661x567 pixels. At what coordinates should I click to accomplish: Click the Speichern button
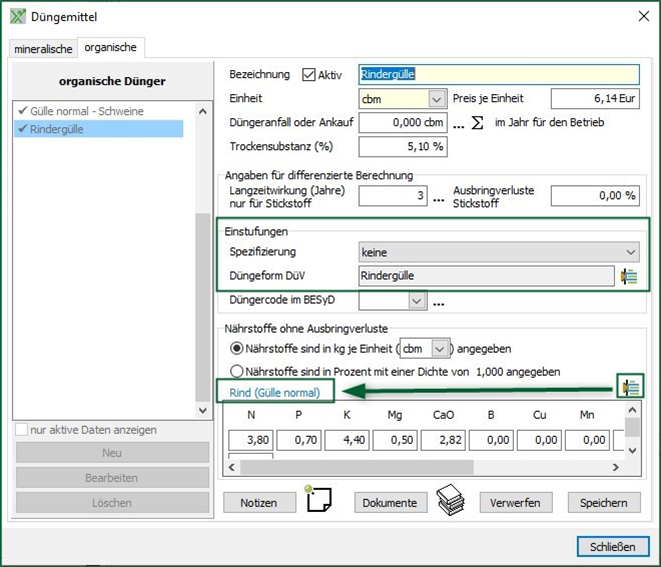coord(603,503)
